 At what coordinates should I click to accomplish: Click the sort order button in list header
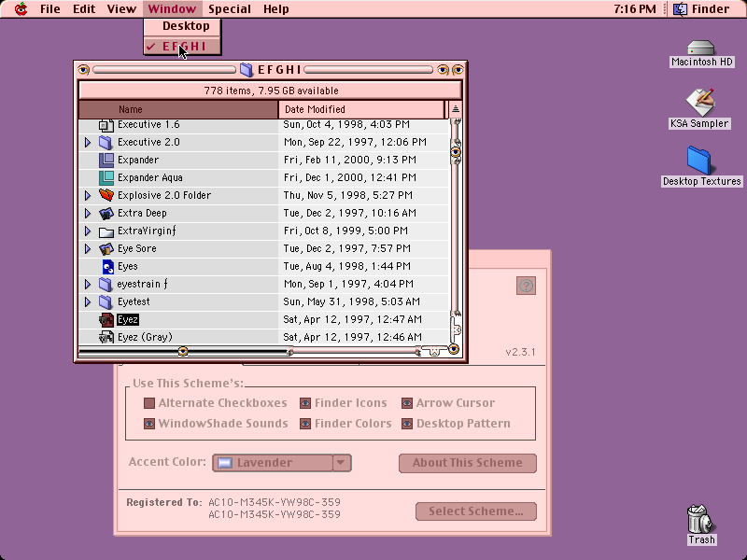pos(456,109)
